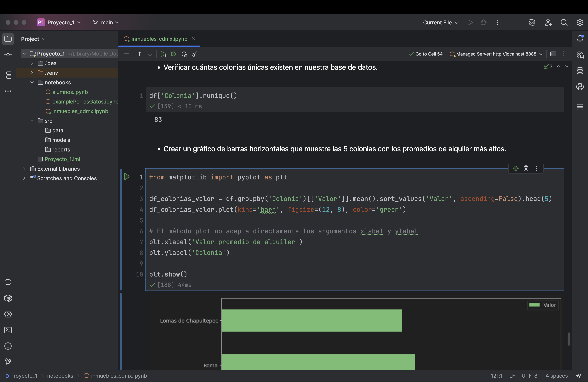Viewport: 588px width, 382px height.
Task: Open Current File run configuration dropdown
Action: pos(441,22)
